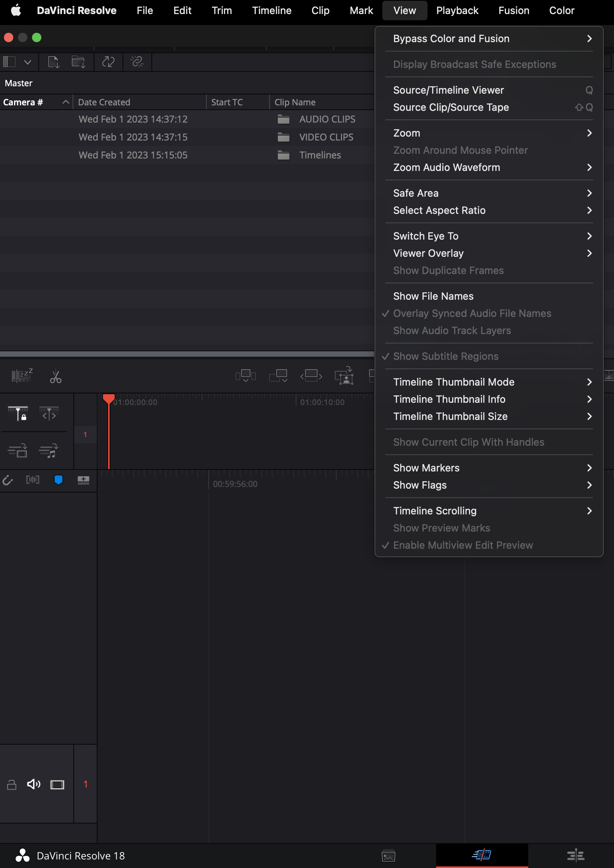
Task: Expand the Timeline Thumbnail Mode submenu
Action: pos(489,382)
